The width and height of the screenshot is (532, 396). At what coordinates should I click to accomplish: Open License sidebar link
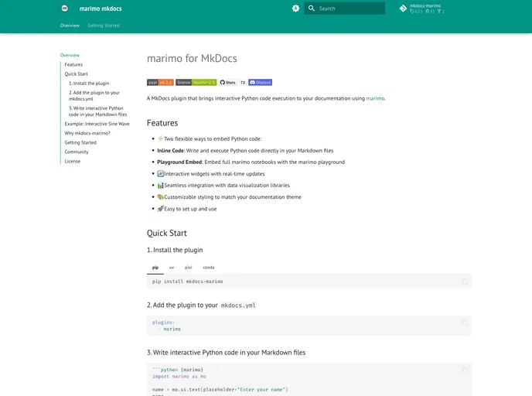[x=73, y=161]
